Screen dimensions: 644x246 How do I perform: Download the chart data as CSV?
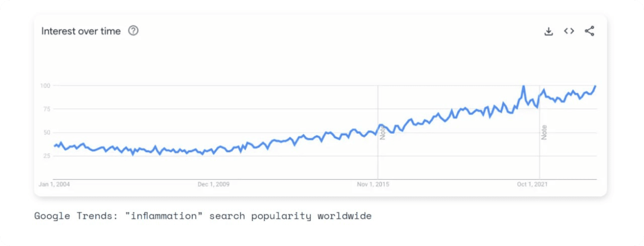coord(548,31)
